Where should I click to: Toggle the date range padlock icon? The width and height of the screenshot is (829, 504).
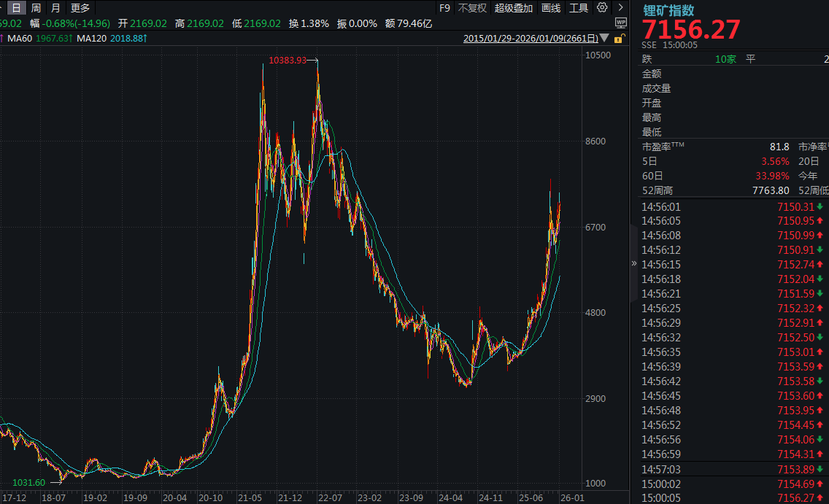[x=619, y=39]
